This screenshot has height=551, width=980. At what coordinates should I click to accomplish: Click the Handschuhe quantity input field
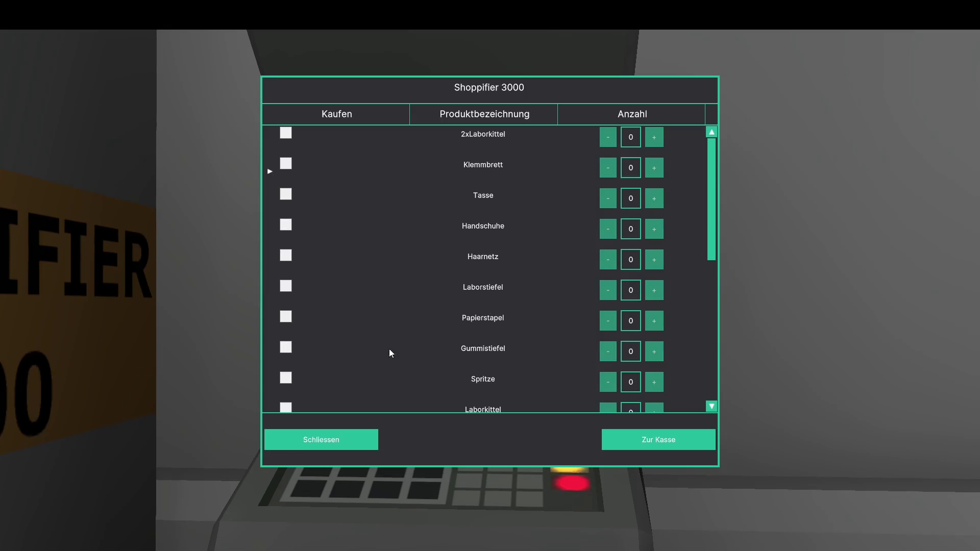[x=630, y=229]
